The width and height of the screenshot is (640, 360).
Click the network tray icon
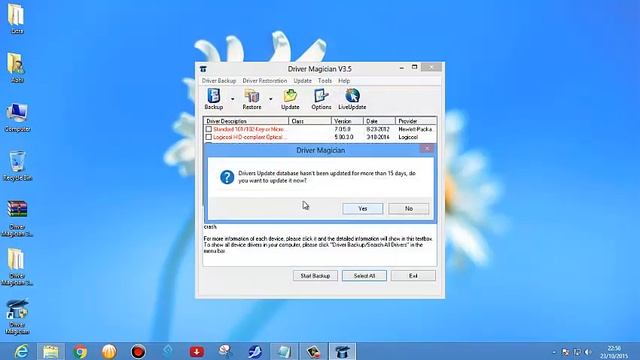coord(577,352)
